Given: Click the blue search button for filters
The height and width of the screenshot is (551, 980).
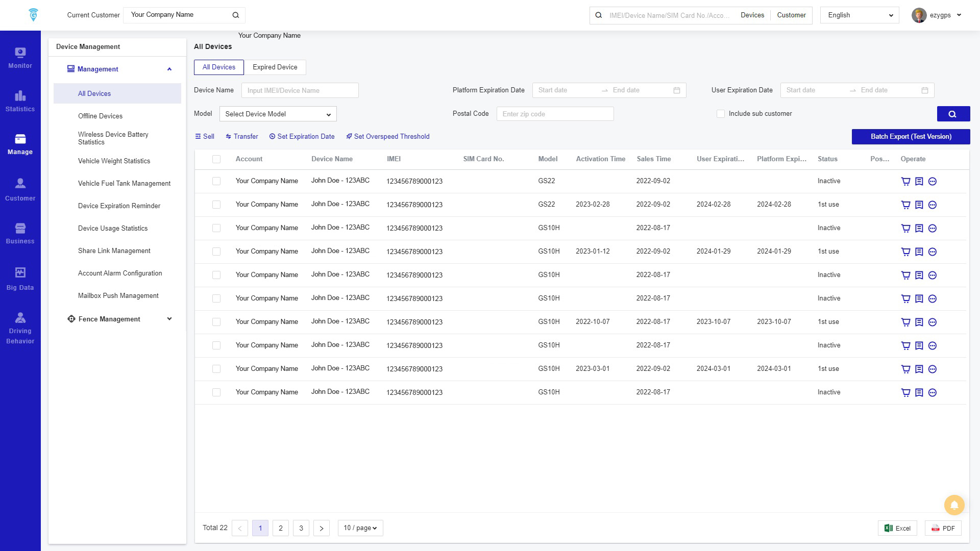Looking at the screenshot, I should [953, 114].
